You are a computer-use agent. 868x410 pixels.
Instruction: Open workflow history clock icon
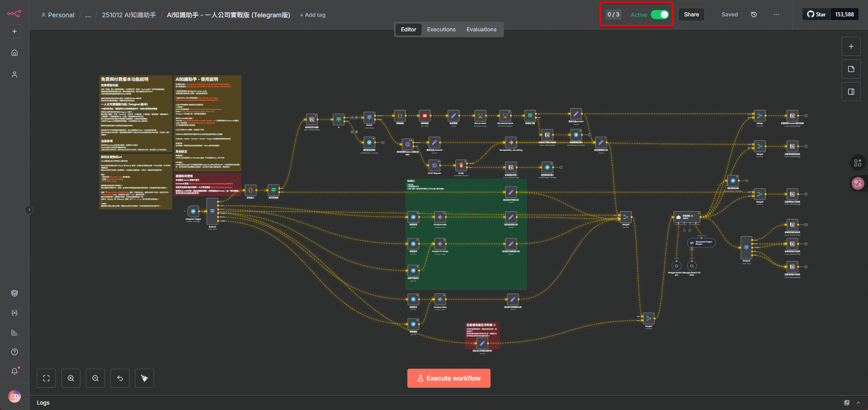(x=754, y=15)
